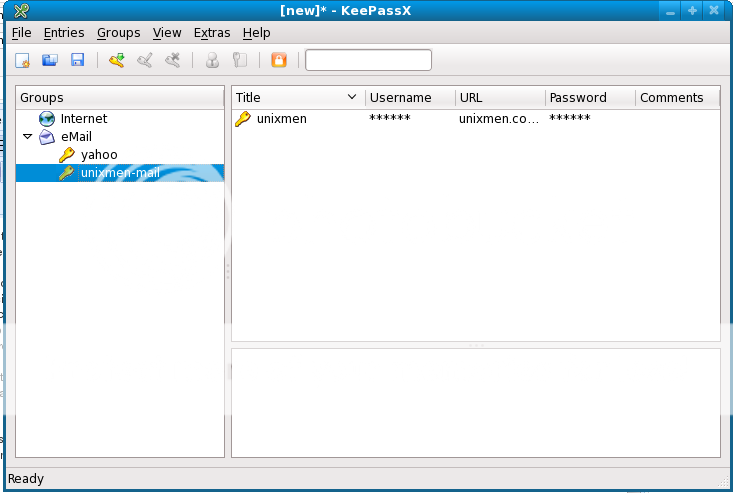Select the yahoo subgroup
Image resolution: width=733 pixels, height=493 pixels.
coord(99,155)
